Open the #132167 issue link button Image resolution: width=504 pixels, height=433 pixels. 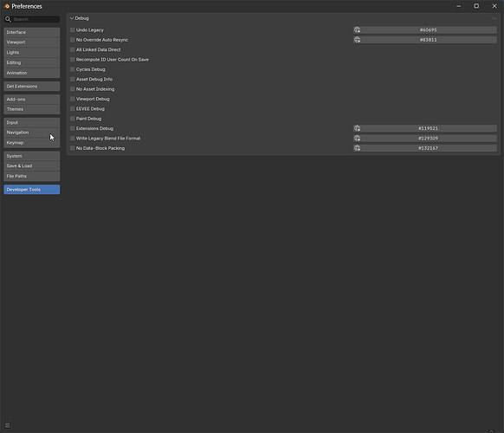pyautogui.click(x=425, y=148)
